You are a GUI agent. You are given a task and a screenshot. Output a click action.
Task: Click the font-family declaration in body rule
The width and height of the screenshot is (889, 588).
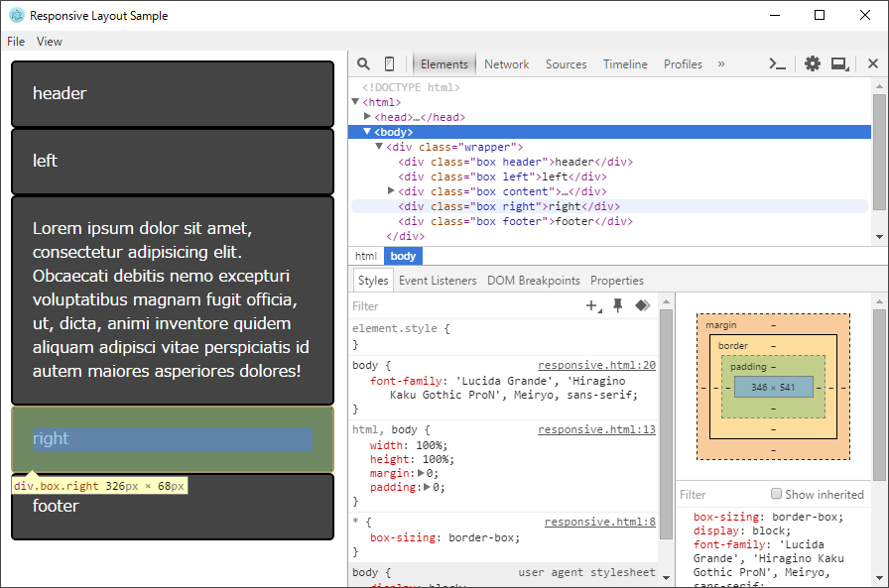503,388
